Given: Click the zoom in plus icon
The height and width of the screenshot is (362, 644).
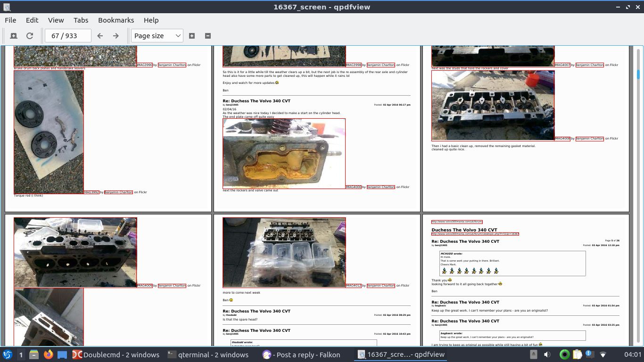Looking at the screenshot, I should (192, 36).
